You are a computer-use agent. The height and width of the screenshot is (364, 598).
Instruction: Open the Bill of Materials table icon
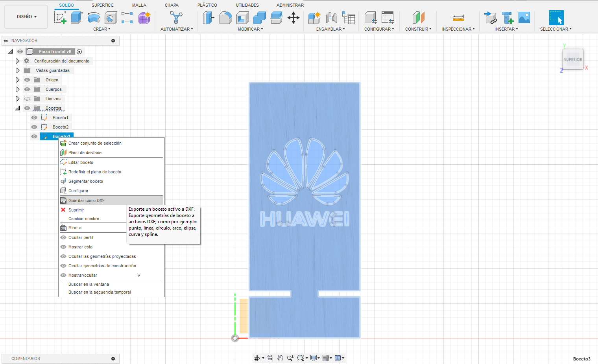pos(349,17)
